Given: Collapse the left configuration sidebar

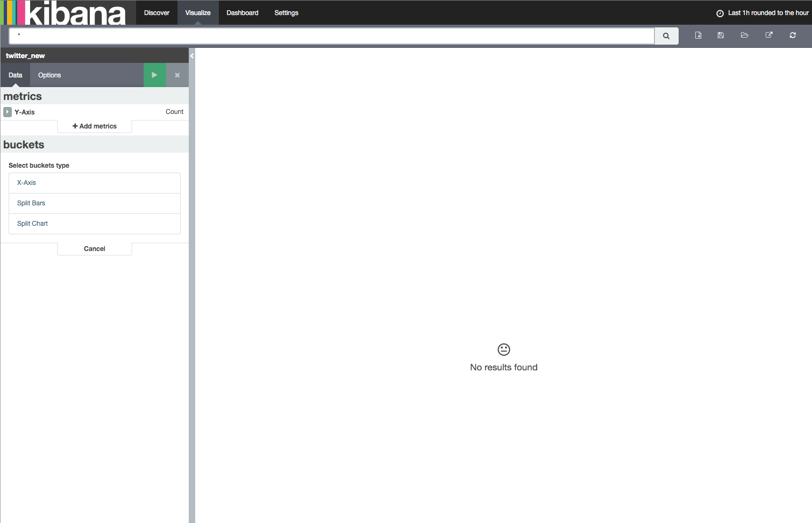Looking at the screenshot, I should point(192,55).
